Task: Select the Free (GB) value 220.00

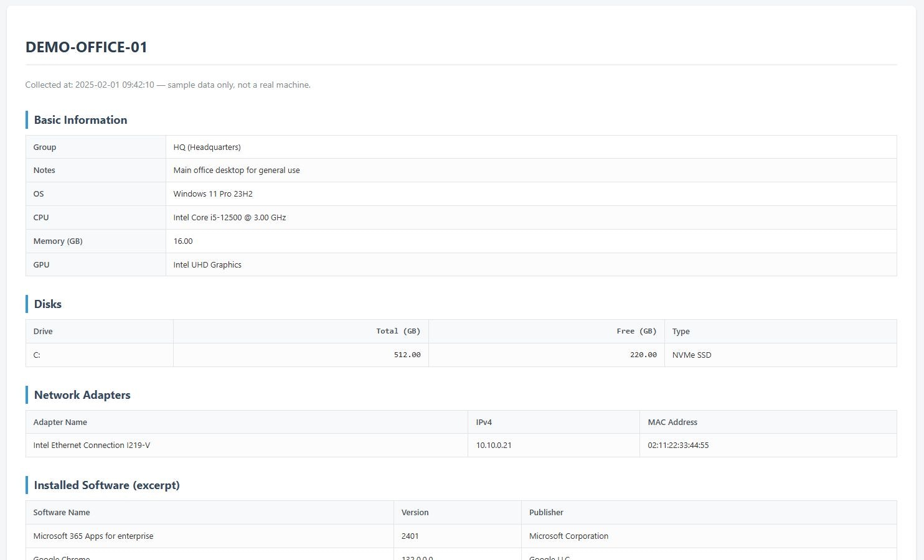Action: 643,355
